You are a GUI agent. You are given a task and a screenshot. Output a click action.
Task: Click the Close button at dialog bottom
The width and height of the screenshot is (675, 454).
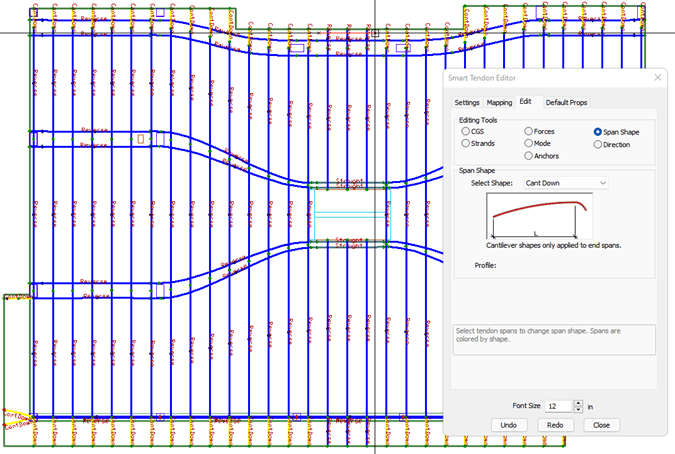click(602, 425)
